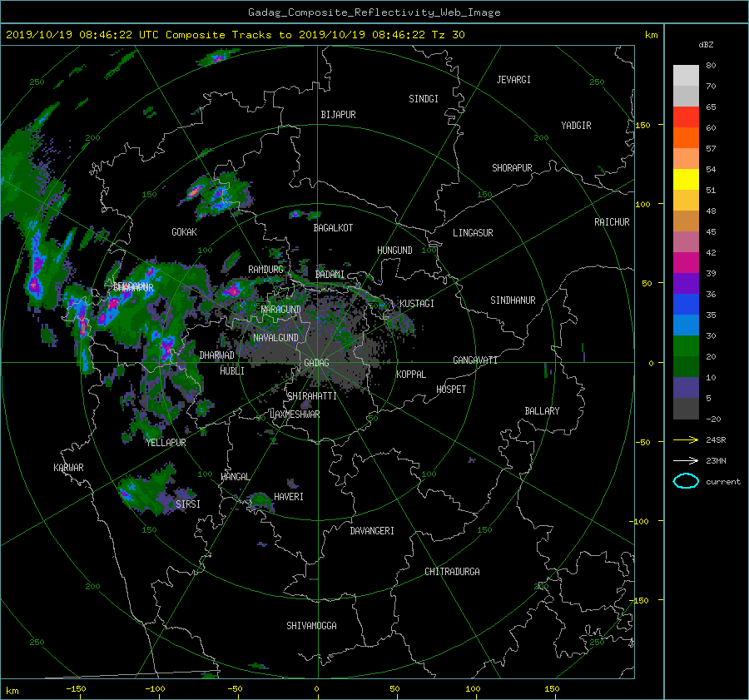Click the white 23MN arrow legend icon
The width and height of the screenshot is (749, 700).
point(686,460)
